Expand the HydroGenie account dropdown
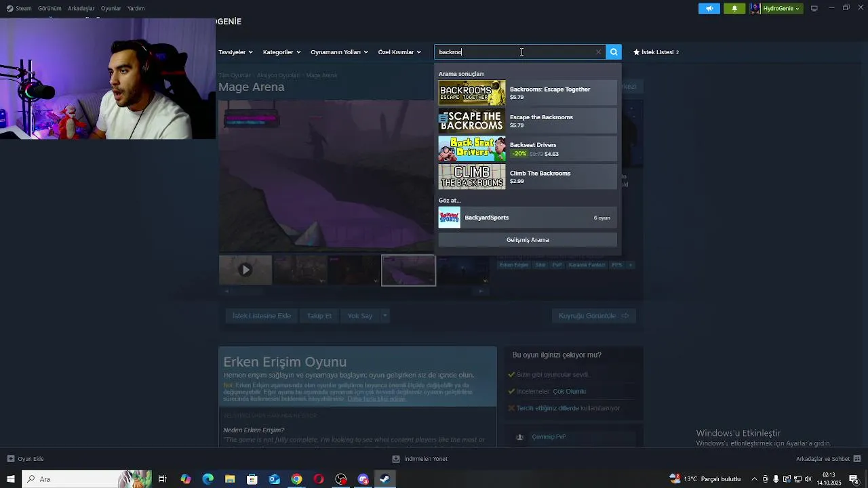Image resolution: width=868 pixels, height=488 pixels. point(778,8)
